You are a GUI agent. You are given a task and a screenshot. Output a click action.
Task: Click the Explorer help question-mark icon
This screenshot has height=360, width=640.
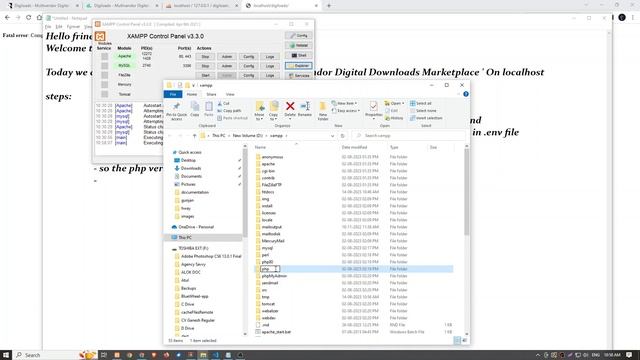pos(466,94)
